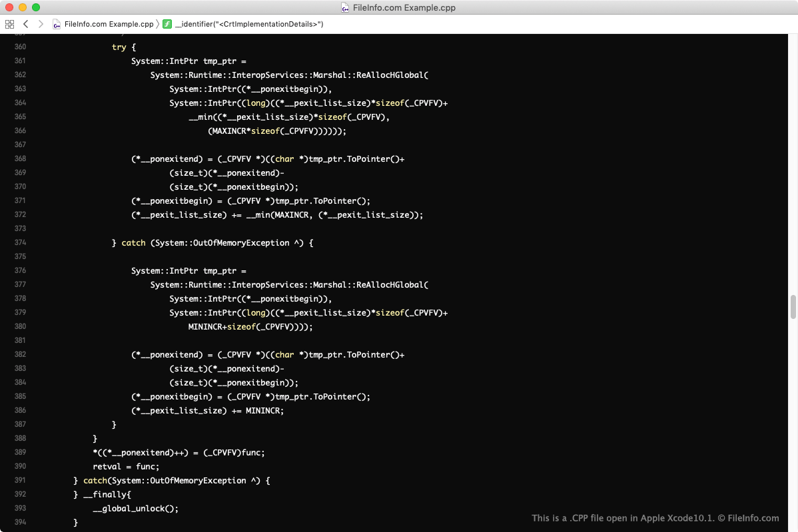Toggle breakpoint at line number 360
The image size is (798, 532).
click(20, 47)
